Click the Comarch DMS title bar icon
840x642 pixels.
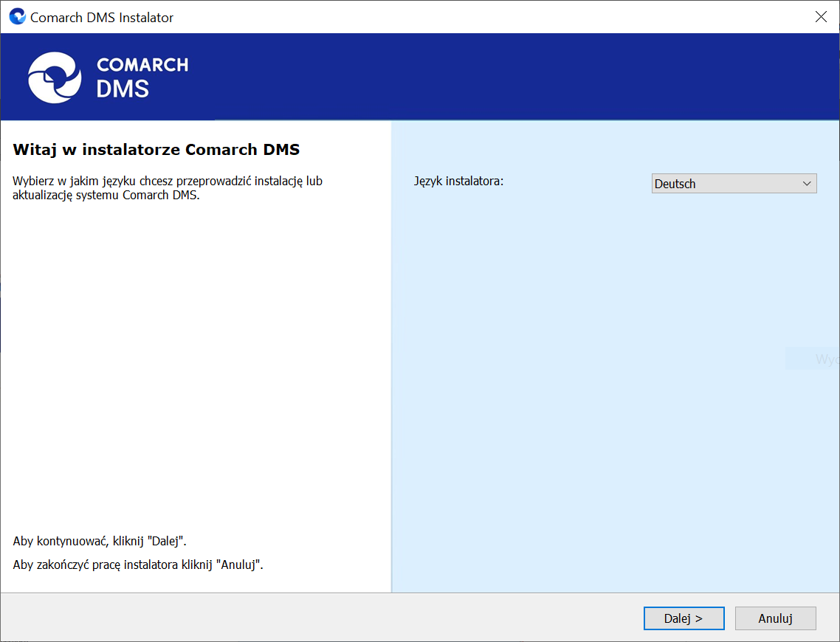pyautogui.click(x=17, y=16)
